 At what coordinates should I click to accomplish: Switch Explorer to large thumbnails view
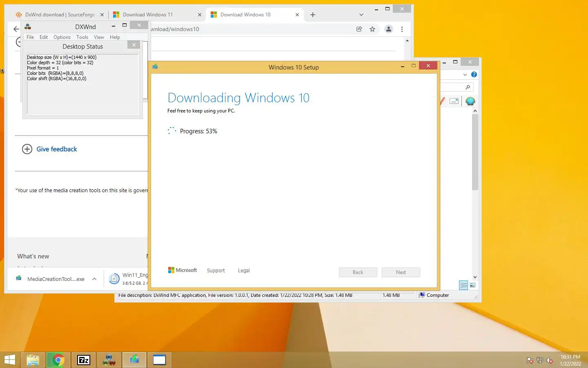click(x=472, y=285)
